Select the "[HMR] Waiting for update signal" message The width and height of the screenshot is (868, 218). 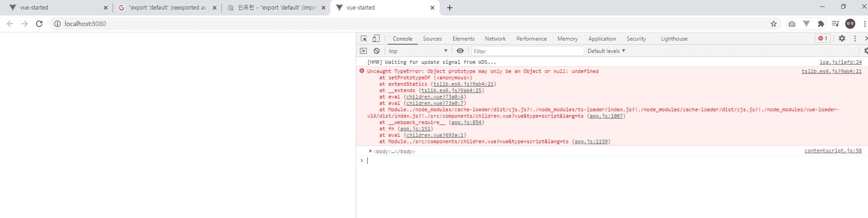(x=431, y=62)
